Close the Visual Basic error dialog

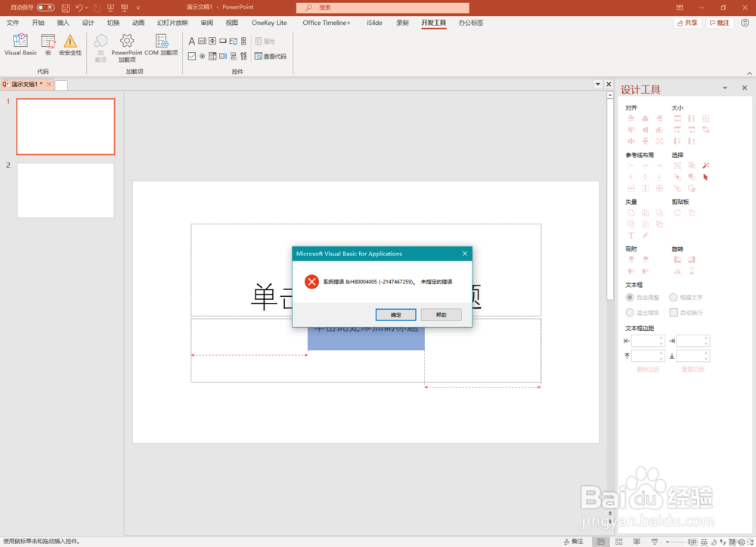tap(465, 254)
